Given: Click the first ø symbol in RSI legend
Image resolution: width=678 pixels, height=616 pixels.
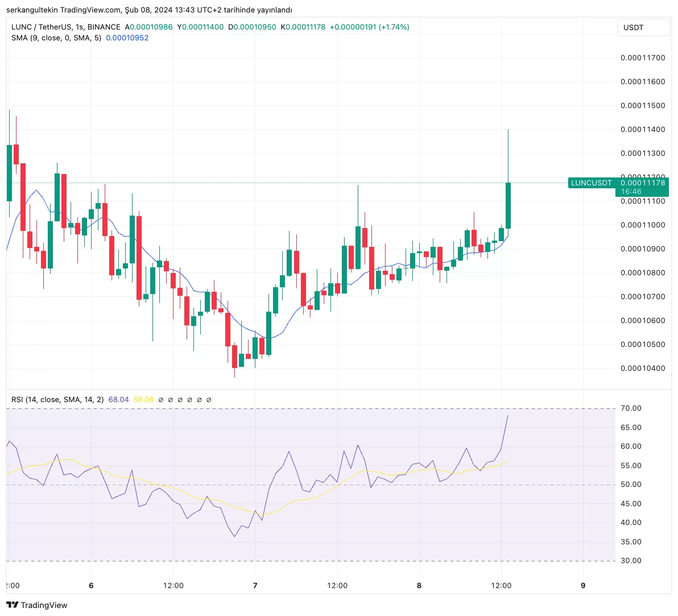Looking at the screenshot, I should pos(161,400).
